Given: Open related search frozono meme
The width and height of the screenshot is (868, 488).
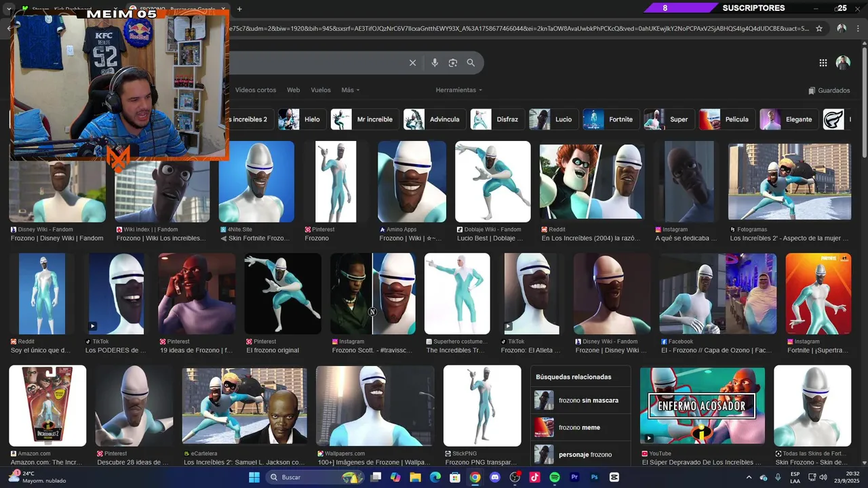Looking at the screenshot, I should pyautogui.click(x=580, y=428).
